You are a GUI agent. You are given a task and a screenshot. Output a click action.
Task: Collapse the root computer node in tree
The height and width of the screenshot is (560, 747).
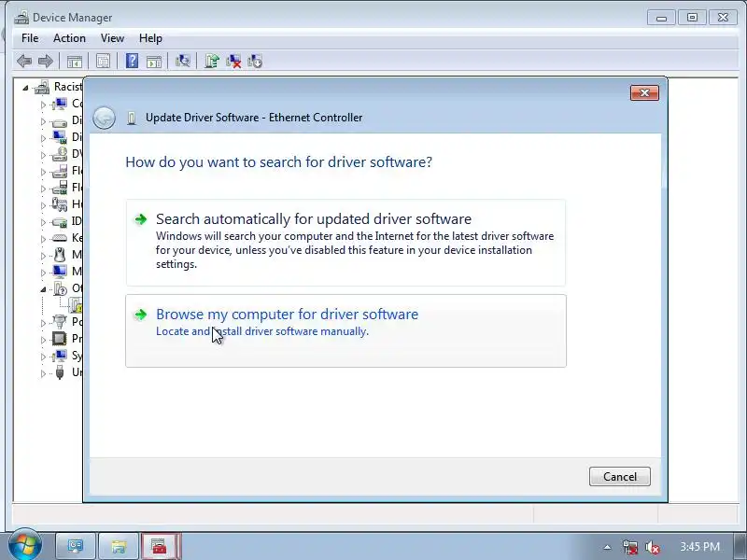(x=26, y=88)
